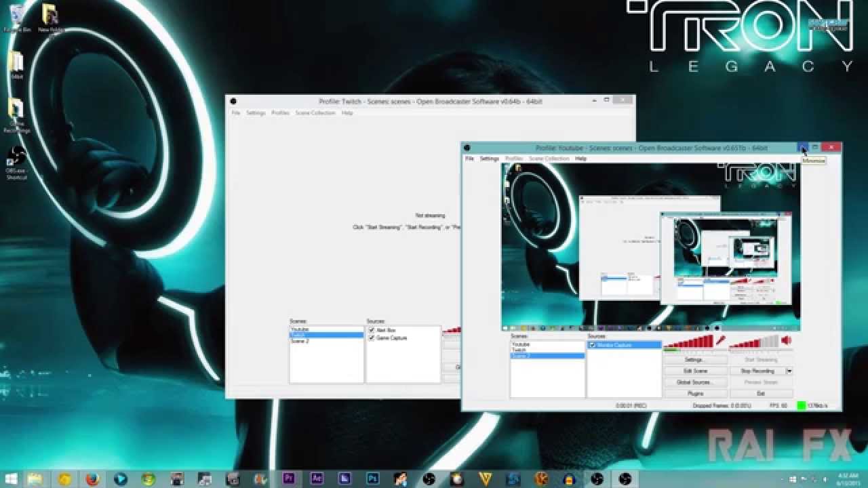868x488 pixels.
Task: Adjust microphone volume meter in Youtube OBS
Action: [688, 341]
